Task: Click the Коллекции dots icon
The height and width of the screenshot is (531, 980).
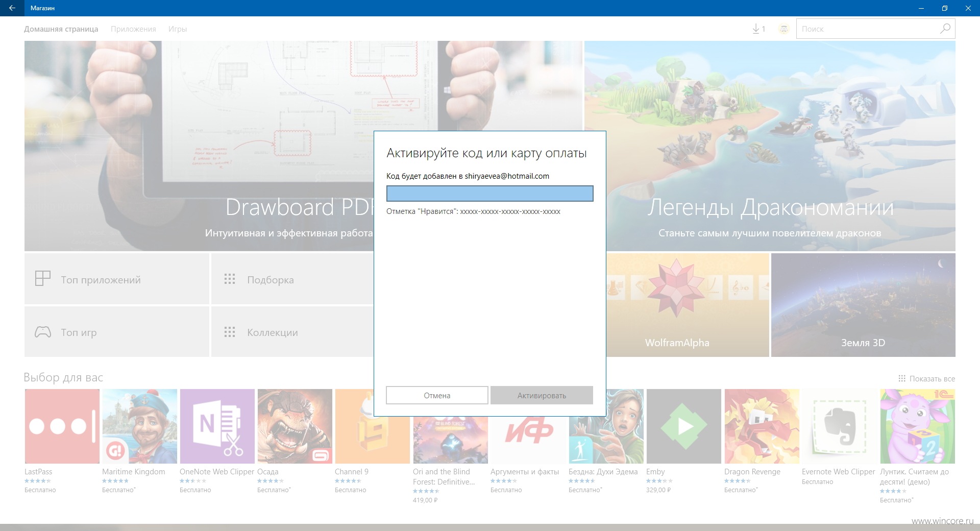Action: [x=230, y=332]
